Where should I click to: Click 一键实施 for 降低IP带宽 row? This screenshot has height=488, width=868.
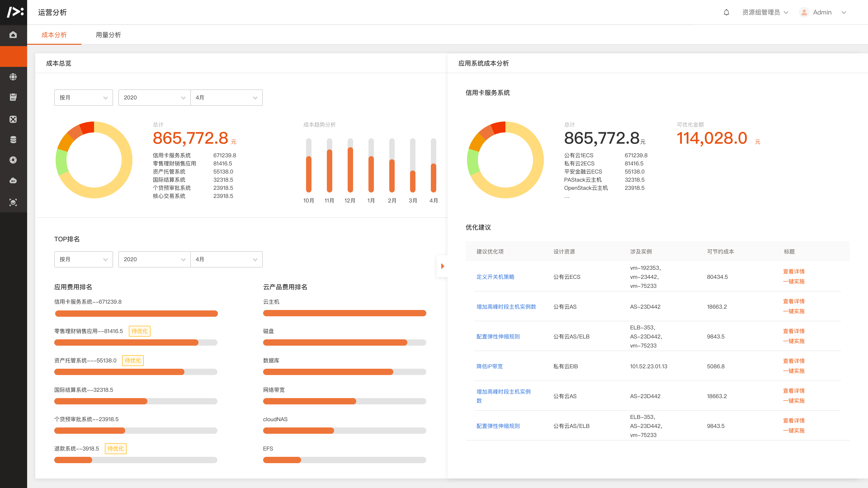[793, 371]
